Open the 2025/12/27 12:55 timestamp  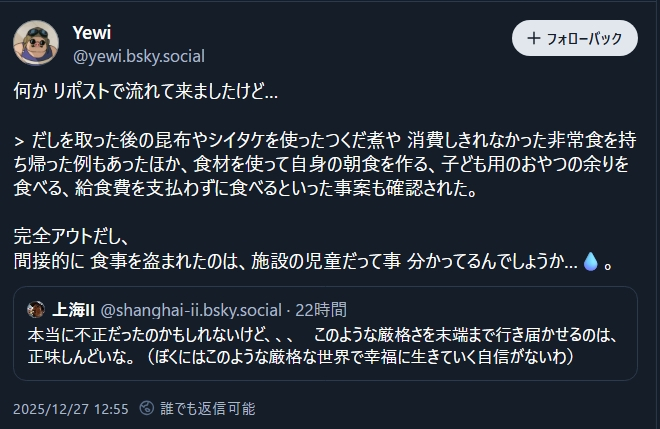[71, 408]
